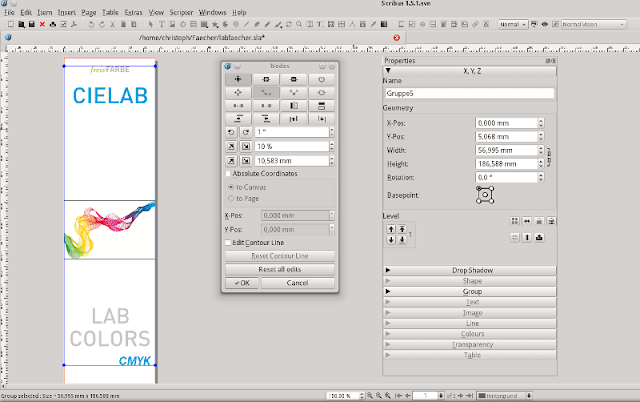Click red close icon on document tab

pyautogui.click(x=396, y=38)
